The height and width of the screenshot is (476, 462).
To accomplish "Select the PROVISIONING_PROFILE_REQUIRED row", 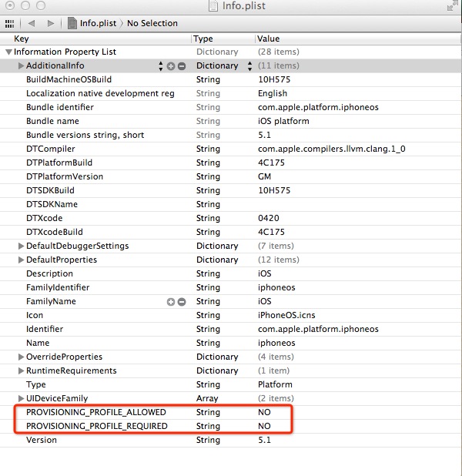I will 96,427.
